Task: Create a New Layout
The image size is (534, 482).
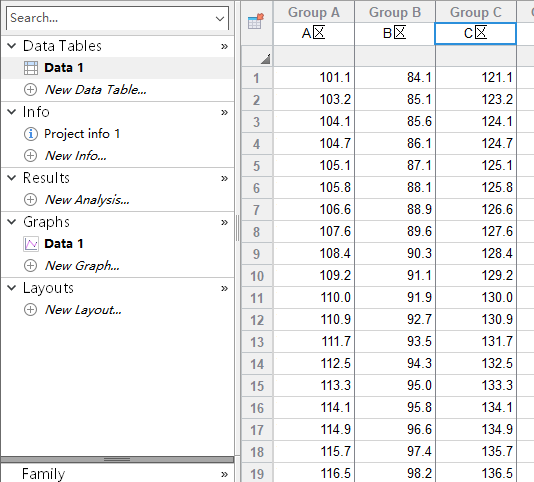Action: pos(83,310)
